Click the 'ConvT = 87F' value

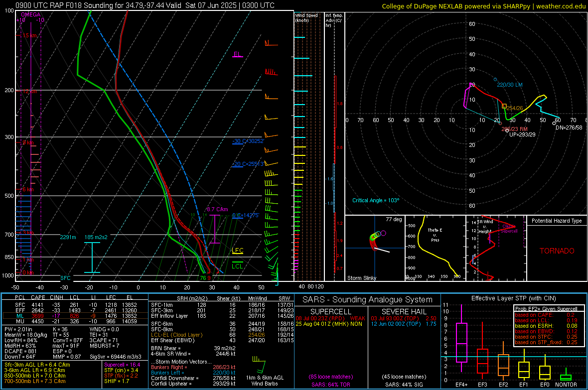point(68,341)
